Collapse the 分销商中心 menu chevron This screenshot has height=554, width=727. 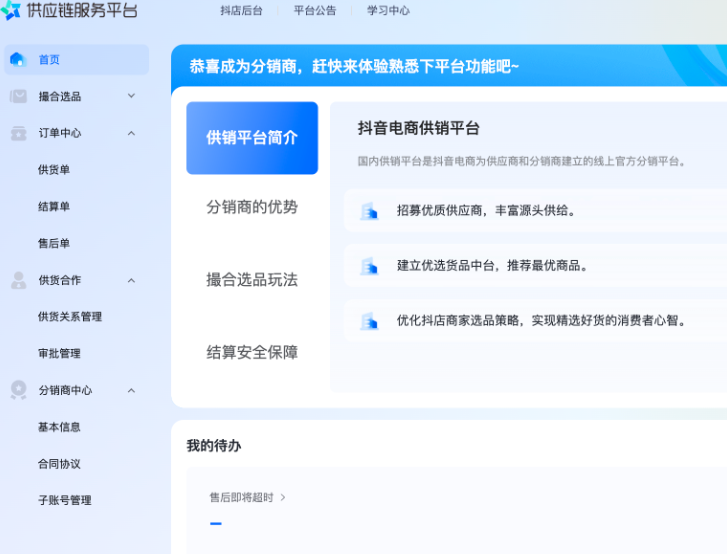131,390
